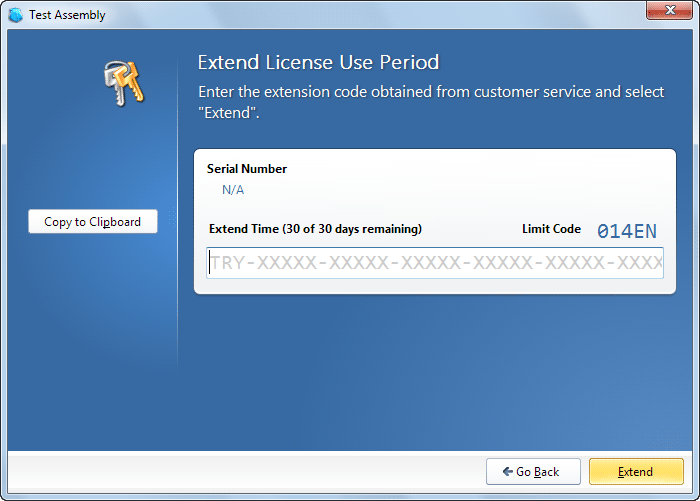Image resolution: width=700 pixels, height=501 pixels.
Task: Select the limit code 014EN
Action: [627, 231]
